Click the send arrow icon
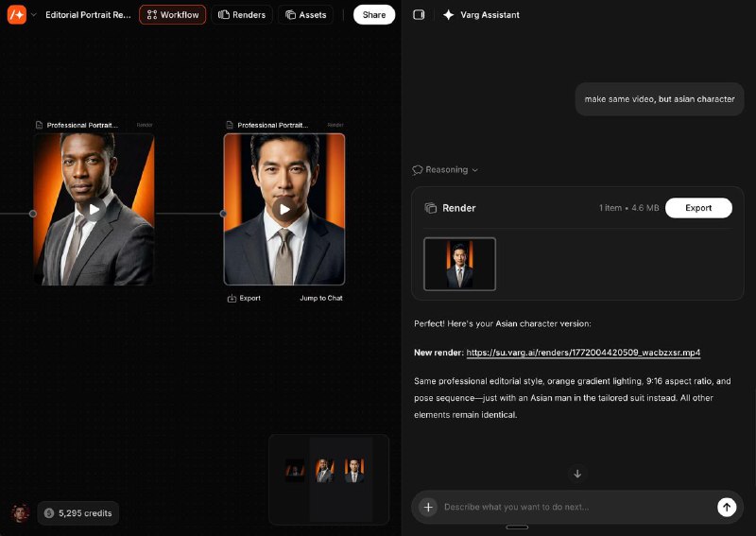 726,508
